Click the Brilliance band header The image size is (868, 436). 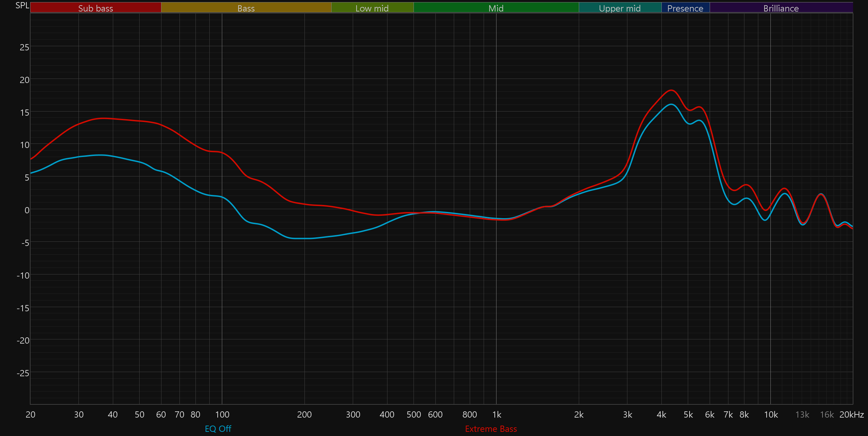[781, 8]
